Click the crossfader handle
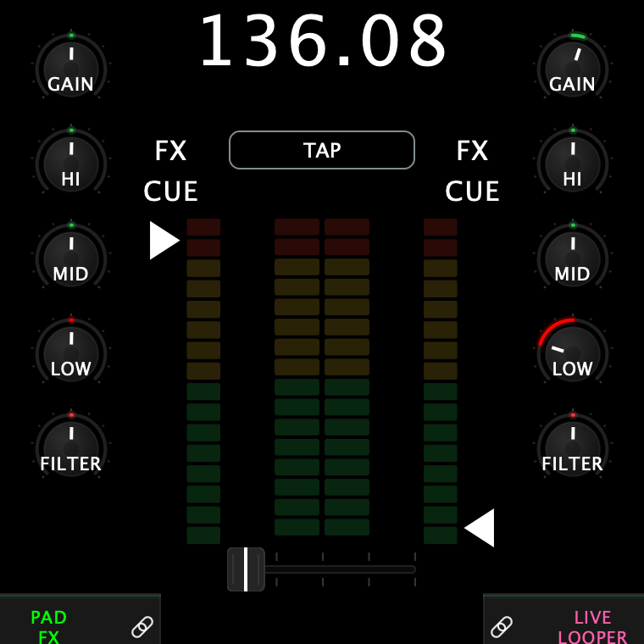The image size is (644, 644). tap(246, 569)
